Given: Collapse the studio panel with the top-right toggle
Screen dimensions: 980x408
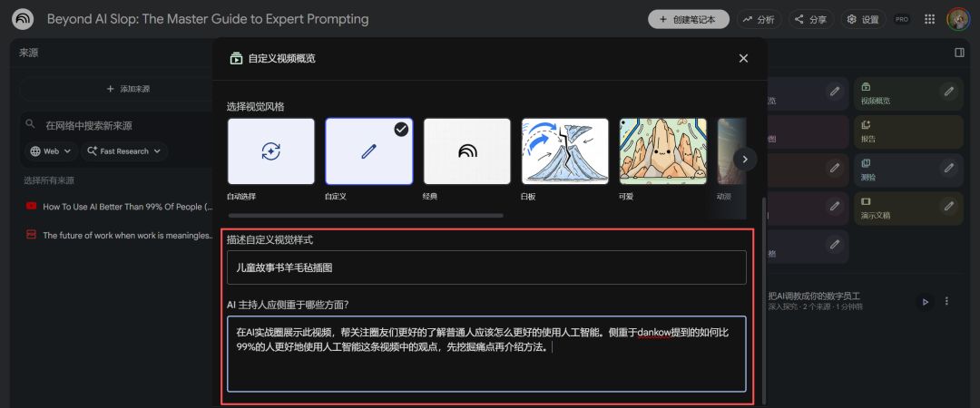Looking at the screenshot, I should pyautogui.click(x=959, y=53).
